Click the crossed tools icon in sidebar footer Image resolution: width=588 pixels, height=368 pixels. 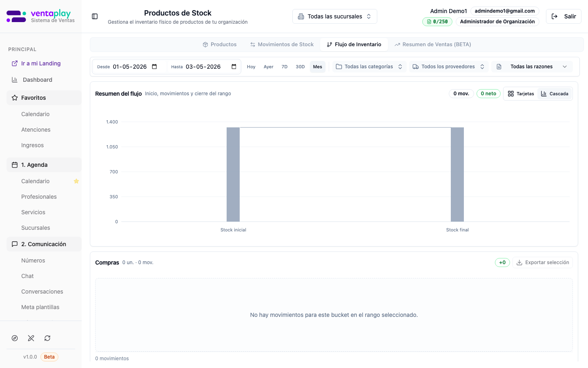coord(31,338)
